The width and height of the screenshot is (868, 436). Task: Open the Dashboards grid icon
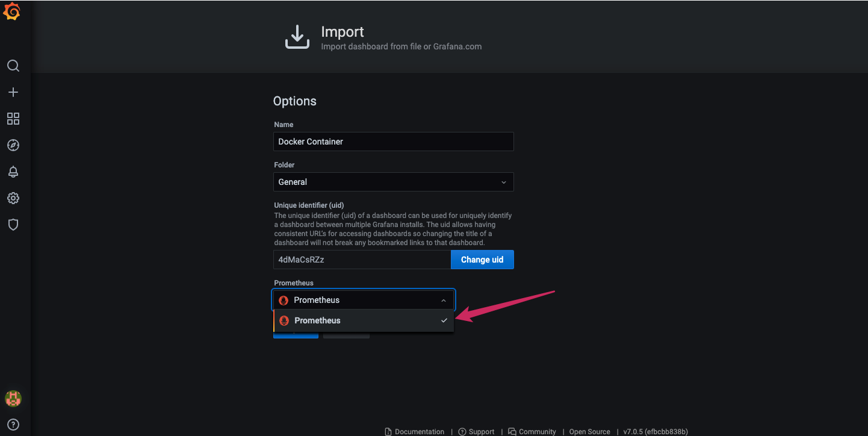click(13, 119)
